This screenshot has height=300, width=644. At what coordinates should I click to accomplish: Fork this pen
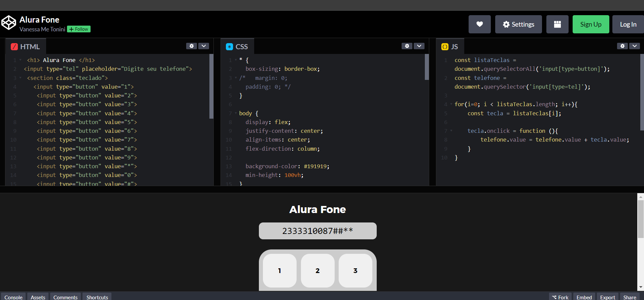point(560,297)
